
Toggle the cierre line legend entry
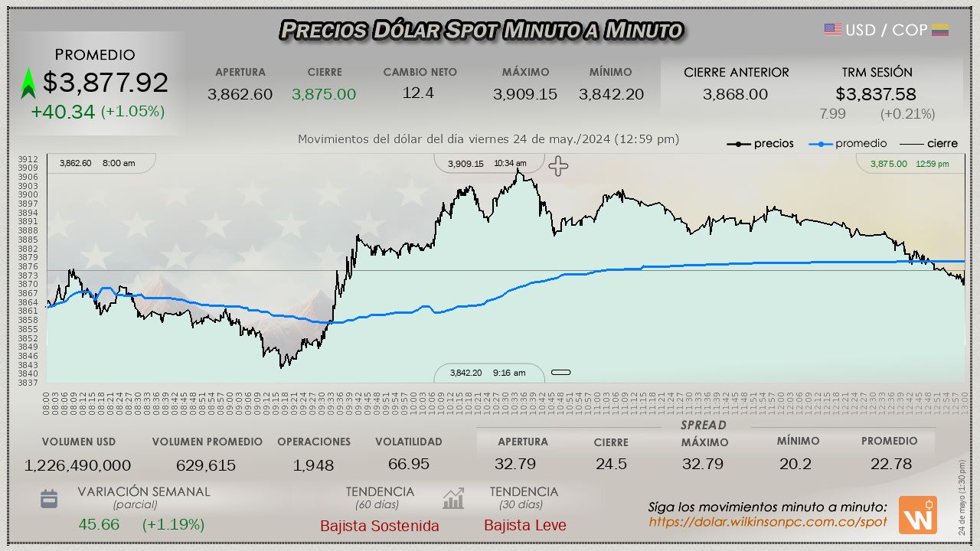(928, 144)
